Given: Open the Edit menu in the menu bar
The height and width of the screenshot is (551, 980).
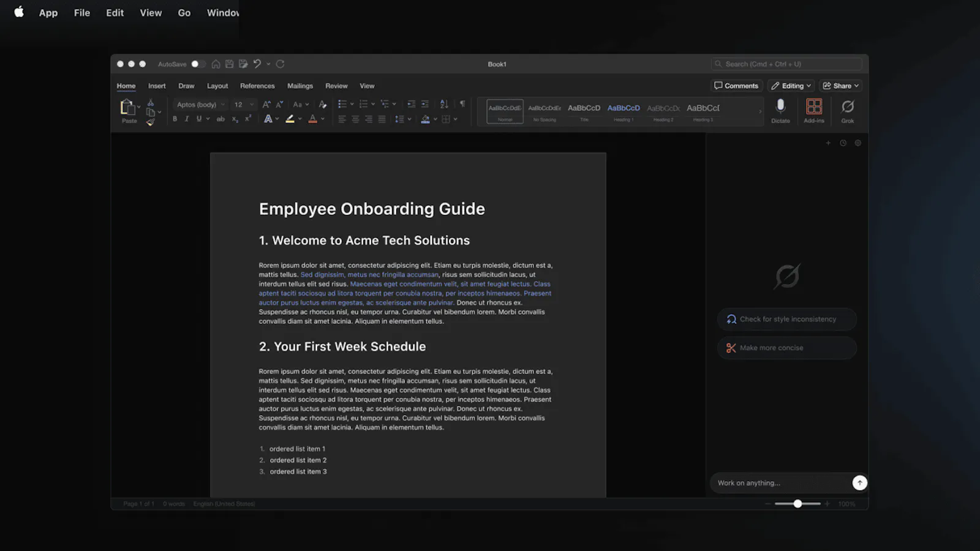Looking at the screenshot, I should pyautogui.click(x=115, y=13).
